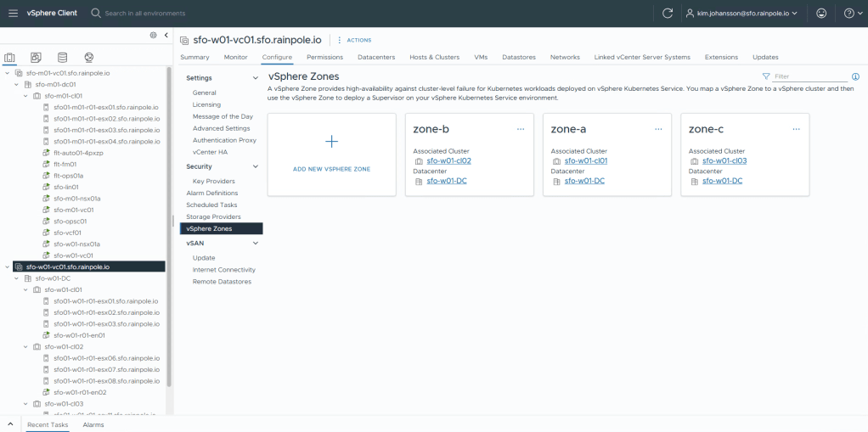Open the kim.johansson user account dropdown
Screen dimensions: 868x432
pos(747,14)
